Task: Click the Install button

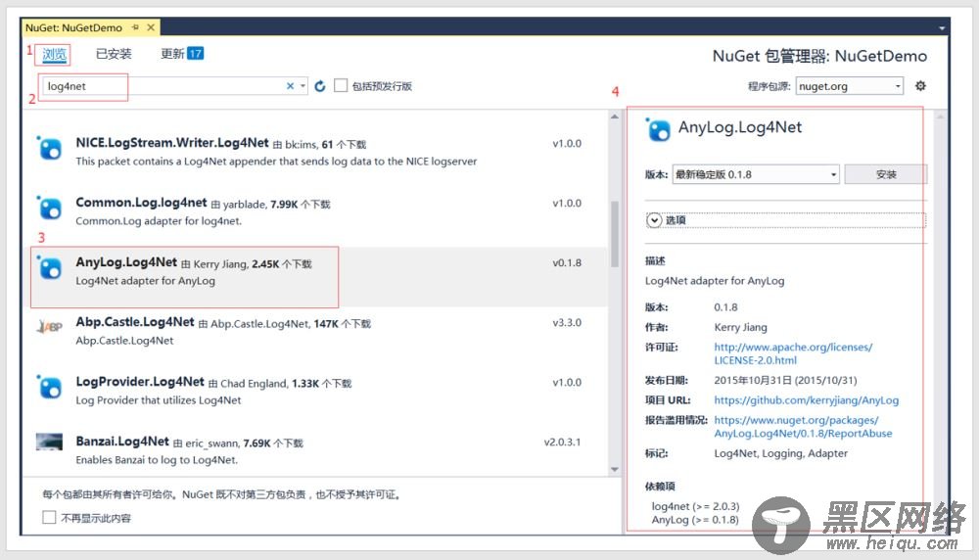Action: point(885,174)
